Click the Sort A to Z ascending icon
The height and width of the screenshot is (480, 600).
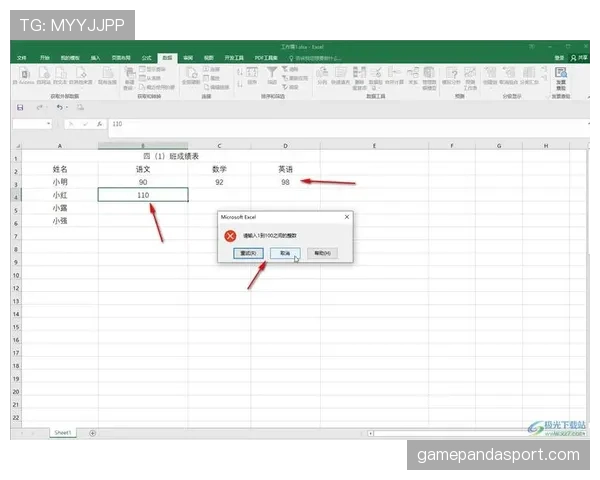pyautogui.click(x=240, y=72)
